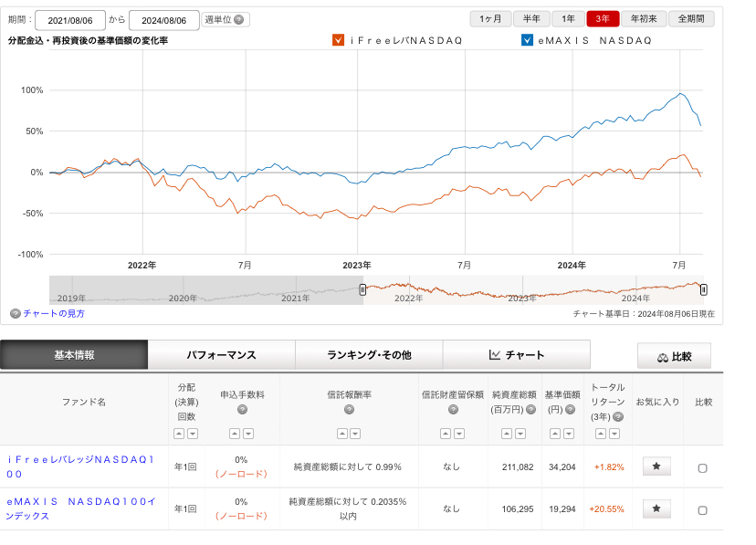This screenshot has width=756, height=545.
Task: Toggle iFreeレバNASDAQ chart line checkbox
Action: (x=339, y=40)
